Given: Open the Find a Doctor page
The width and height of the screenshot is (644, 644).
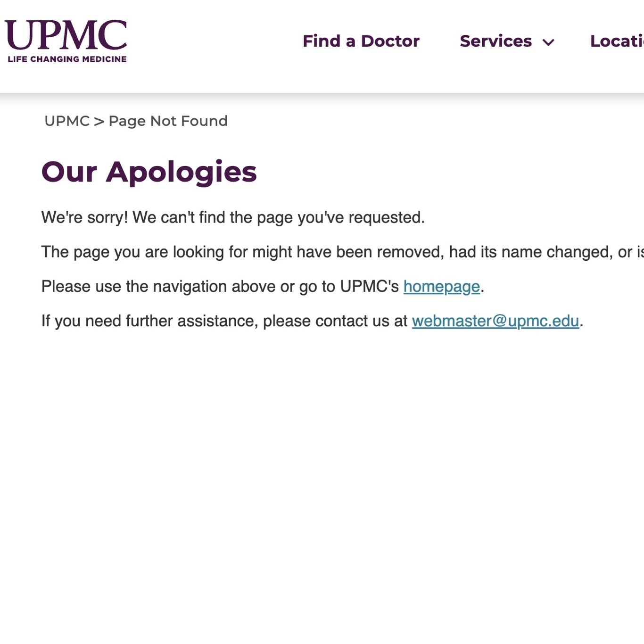Looking at the screenshot, I should click(361, 41).
